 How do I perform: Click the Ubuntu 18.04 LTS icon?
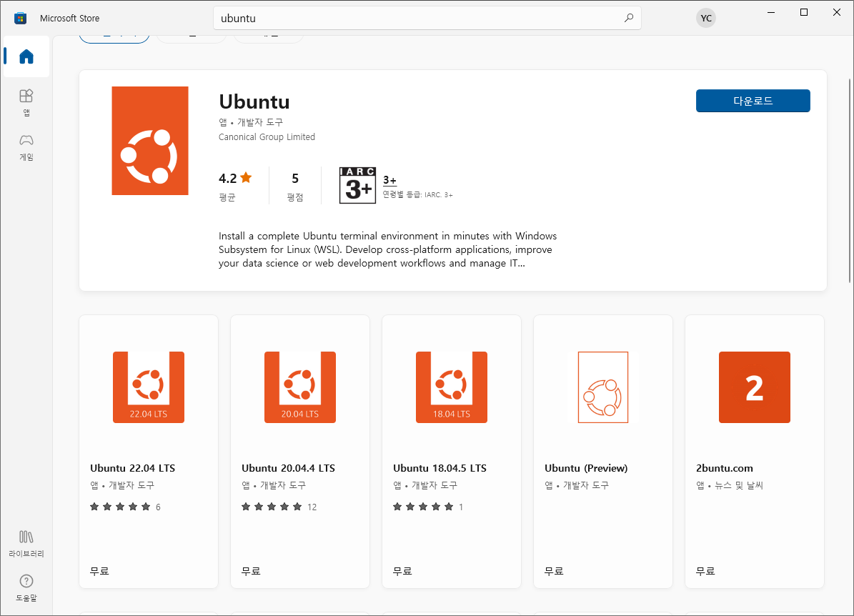[x=452, y=387]
